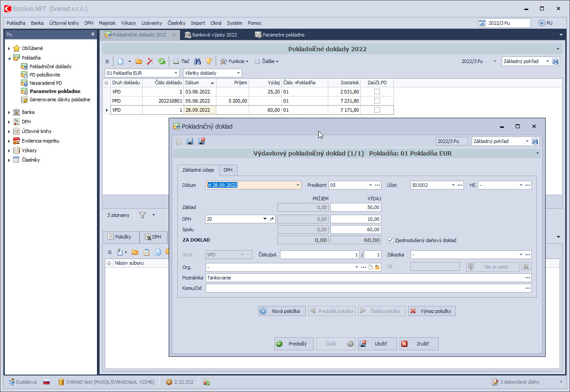Click the orange filter funnel icon
The width and height of the screenshot is (570, 392).
[209, 61]
